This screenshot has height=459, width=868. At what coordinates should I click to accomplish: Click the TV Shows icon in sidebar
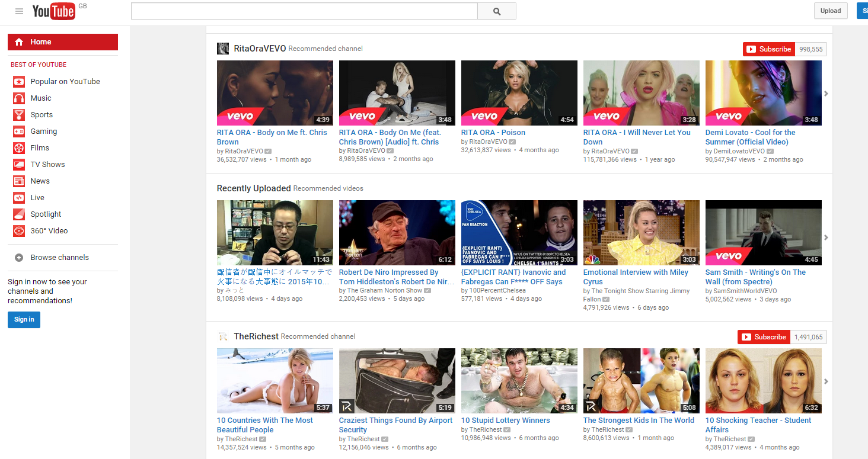(19, 165)
